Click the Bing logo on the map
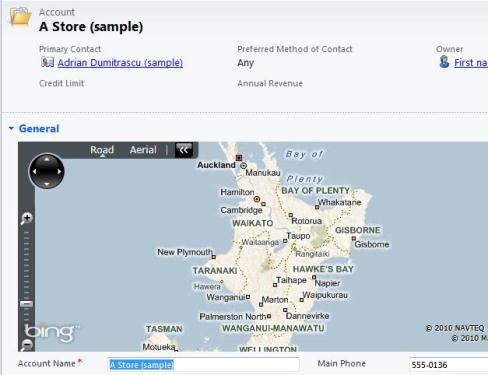Viewport: 488px width, 375px height. [49, 332]
